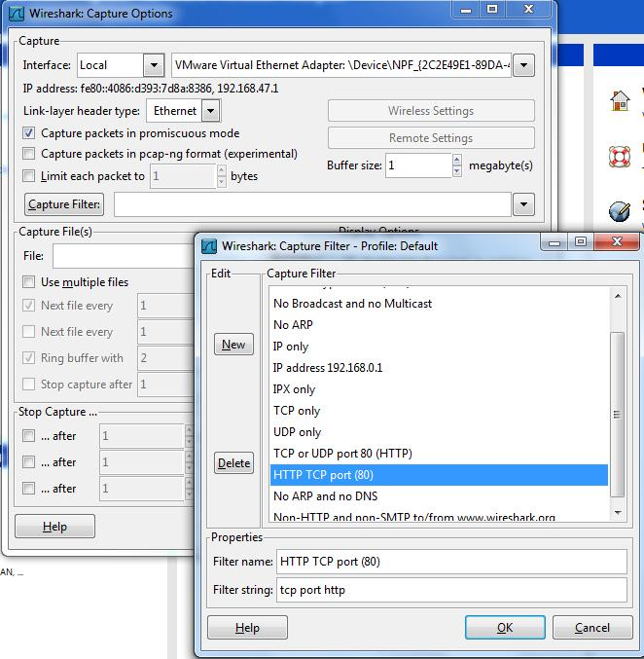The height and width of the screenshot is (659, 644).
Task: Open the Interface Local dropdown
Action: [154, 65]
